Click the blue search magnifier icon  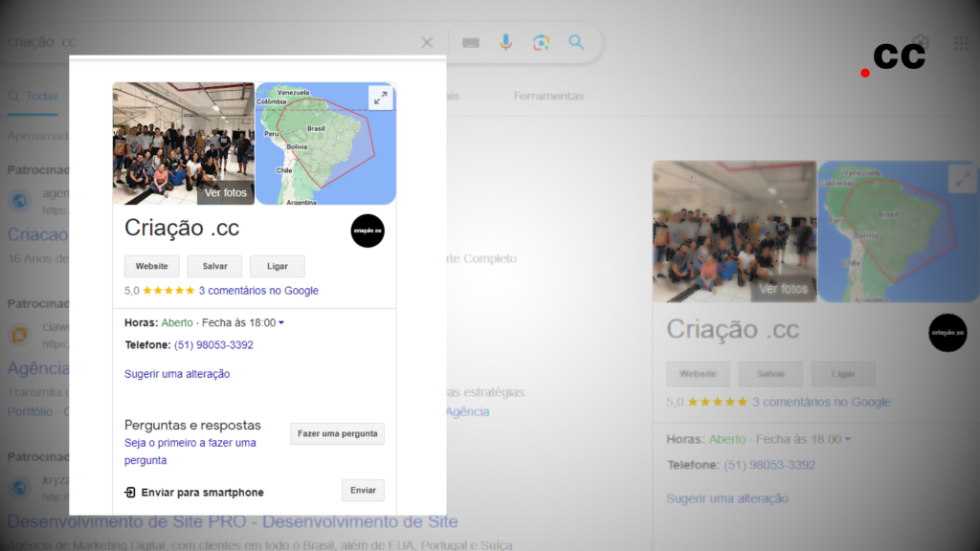point(575,42)
